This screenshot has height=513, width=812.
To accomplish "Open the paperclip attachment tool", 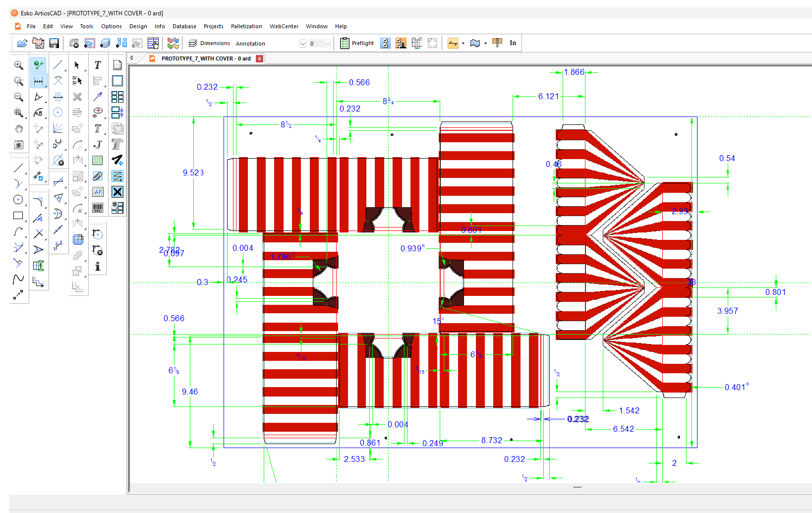I will click(x=98, y=176).
